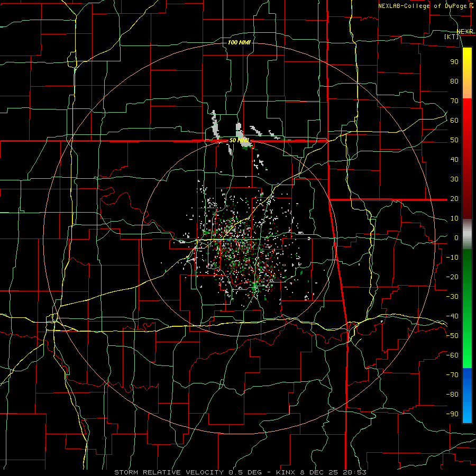
Task: Select the -80 value on velocity scale
Action: pyautogui.click(x=452, y=395)
